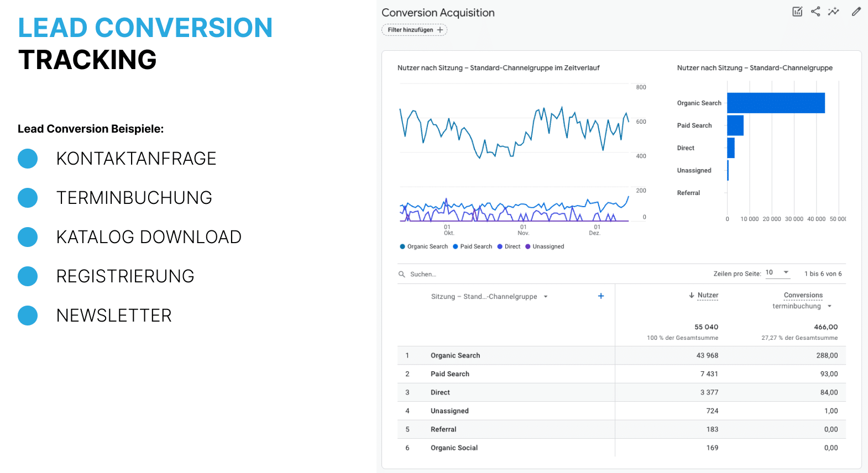Click the pencil edit icon
Screen dimensions: 868x473
[856, 12]
